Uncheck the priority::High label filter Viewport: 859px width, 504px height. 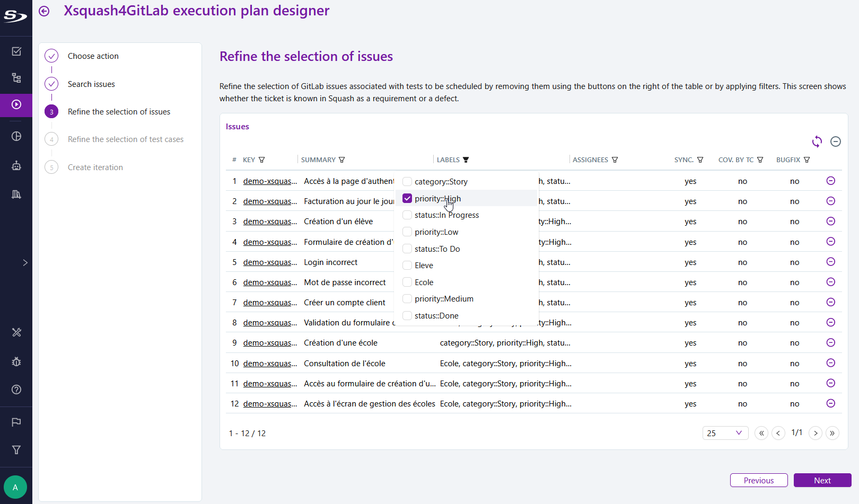coord(407,198)
